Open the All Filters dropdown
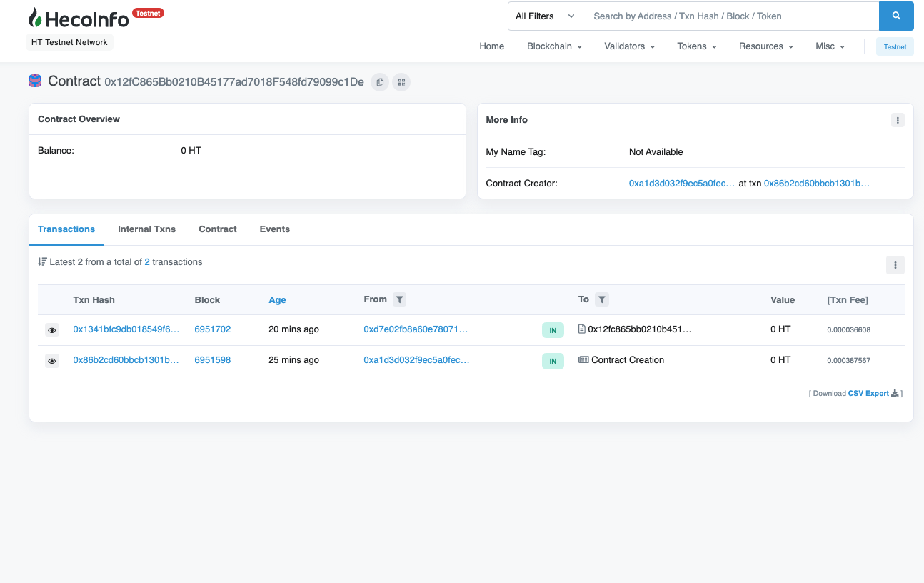The width and height of the screenshot is (924, 583). tap(546, 16)
